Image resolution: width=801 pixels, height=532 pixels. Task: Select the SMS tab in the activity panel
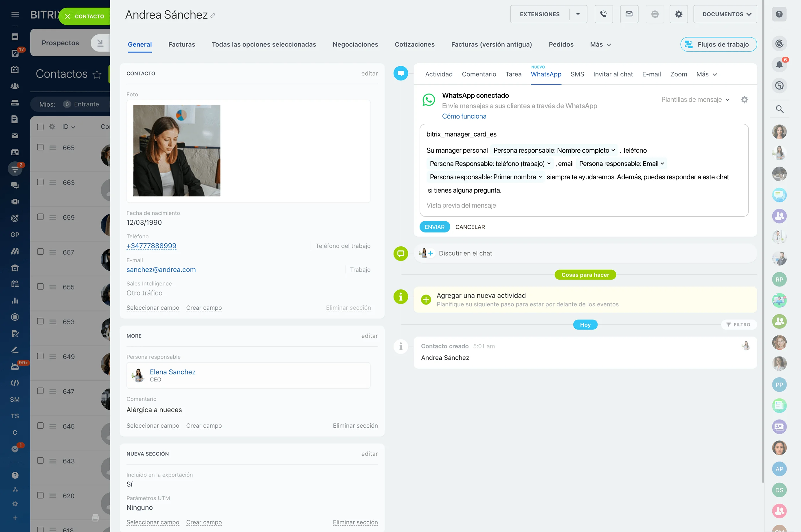click(x=577, y=74)
